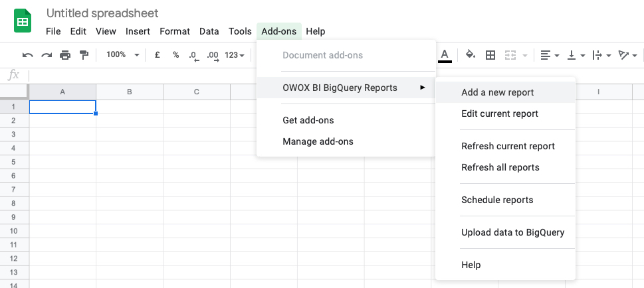Viewport: 644px width, 288px height.
Task: Select column B header
Action: [x=130, y=92]
